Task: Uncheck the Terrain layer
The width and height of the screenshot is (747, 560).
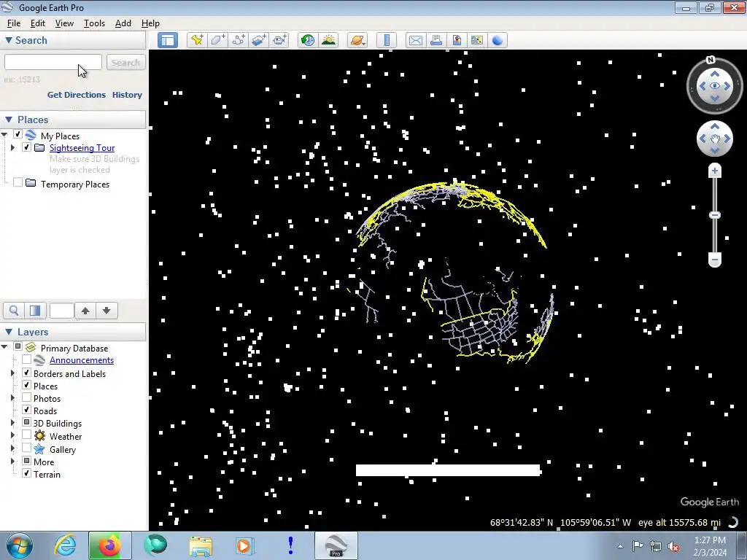Action: pos(27,473)
